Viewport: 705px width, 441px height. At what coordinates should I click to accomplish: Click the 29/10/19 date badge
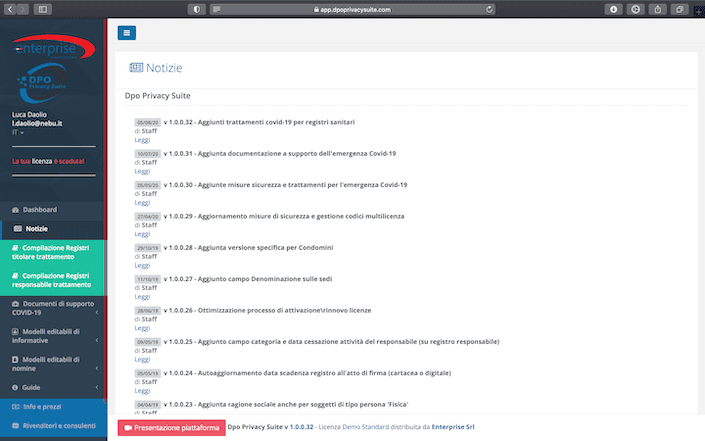pyautogui.click(x=147, y=248)
